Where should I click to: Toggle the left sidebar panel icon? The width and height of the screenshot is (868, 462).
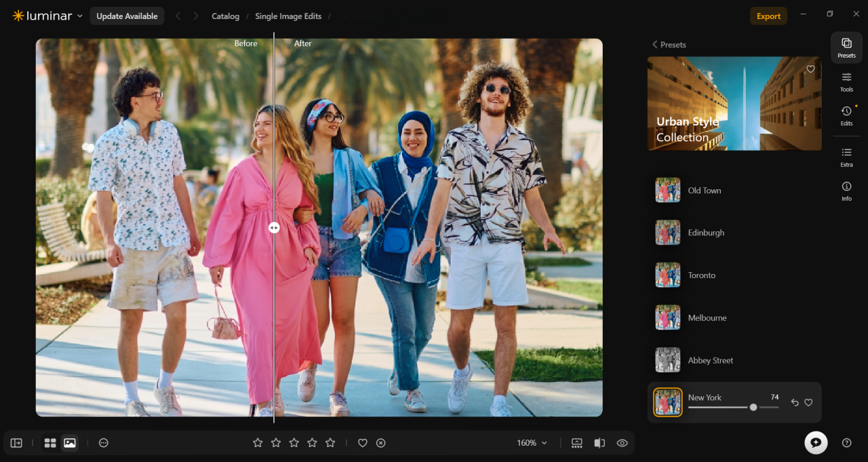click(x=16, y=443)
